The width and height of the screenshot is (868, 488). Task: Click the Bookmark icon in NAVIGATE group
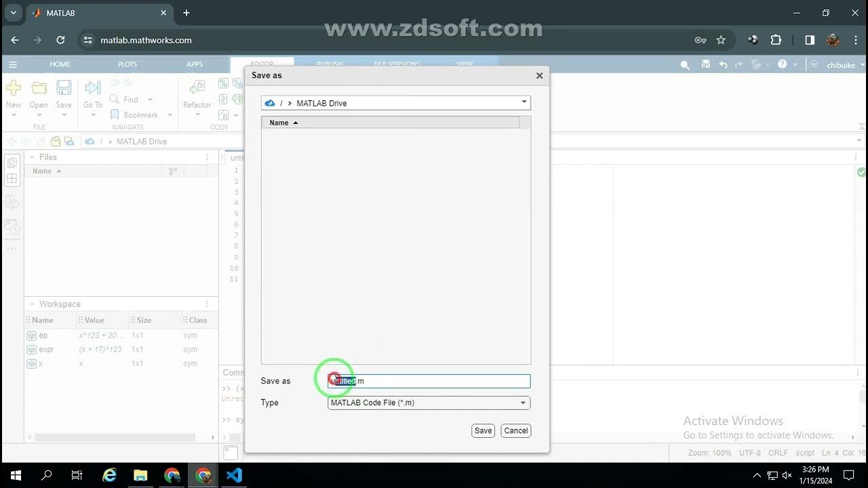(115, 115)
